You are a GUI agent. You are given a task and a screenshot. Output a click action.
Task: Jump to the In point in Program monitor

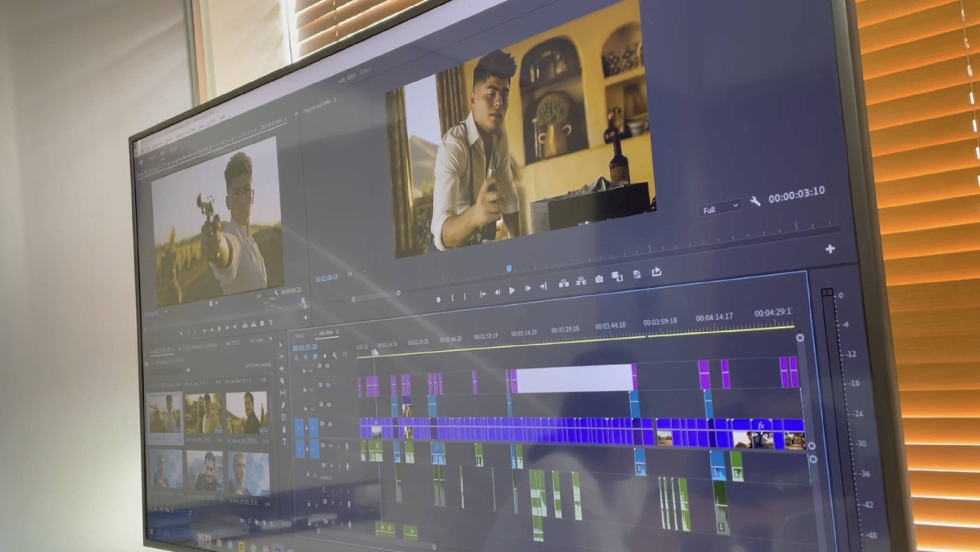click(483, 294)
